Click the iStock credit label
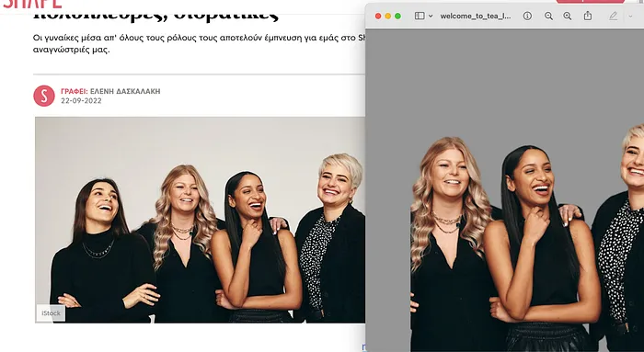644x352 pixels. (x=51, y=313)
